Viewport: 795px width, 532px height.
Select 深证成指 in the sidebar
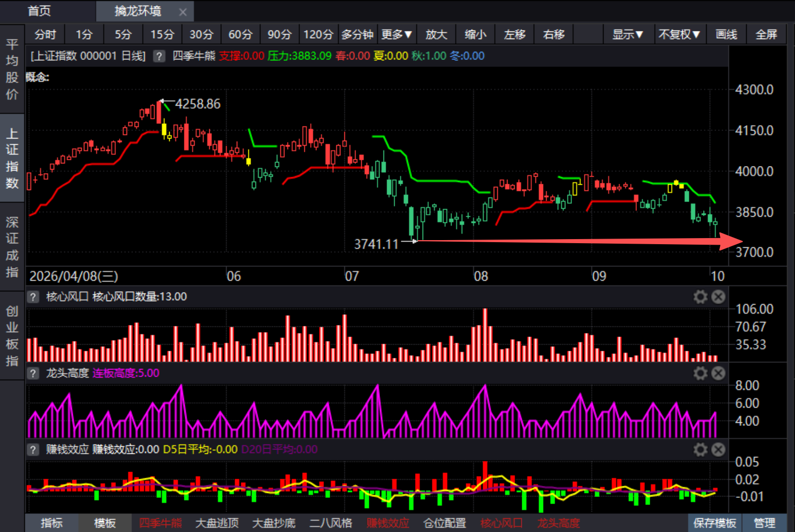12,247
